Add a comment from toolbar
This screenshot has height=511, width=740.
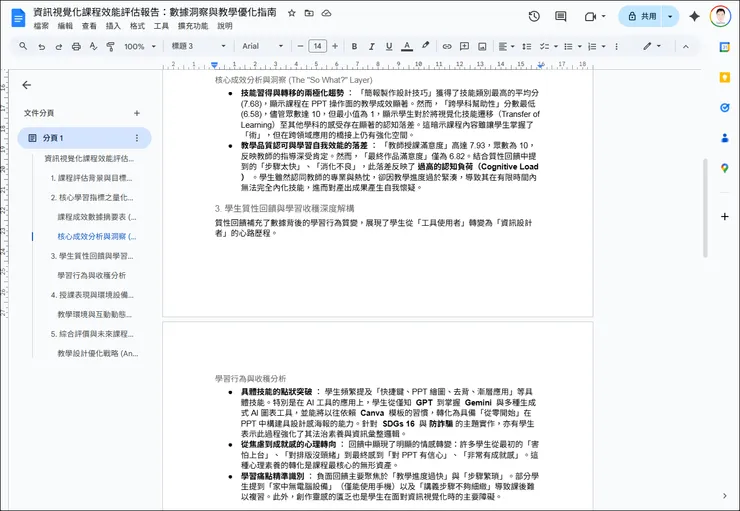pyautogui.click(x=464, y=46)
